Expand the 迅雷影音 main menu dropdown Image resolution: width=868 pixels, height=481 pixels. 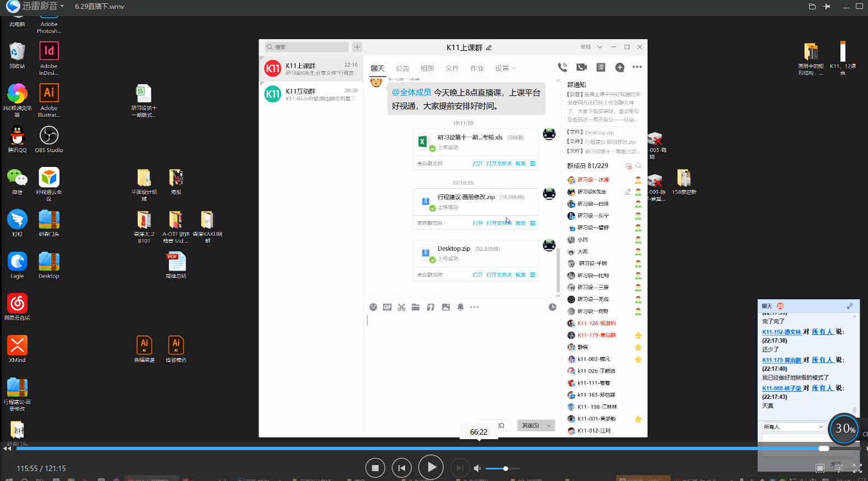62,6
